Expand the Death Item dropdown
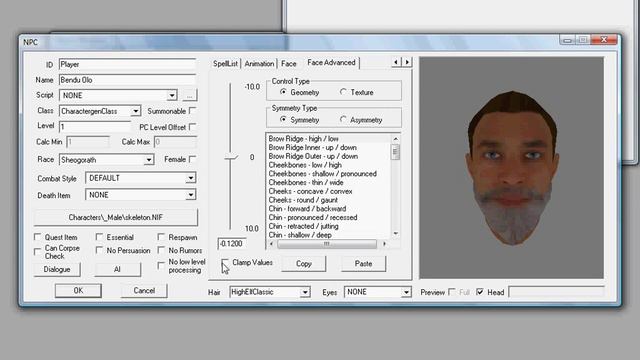This screenshot has width=640, height=360. pos(191,195)
